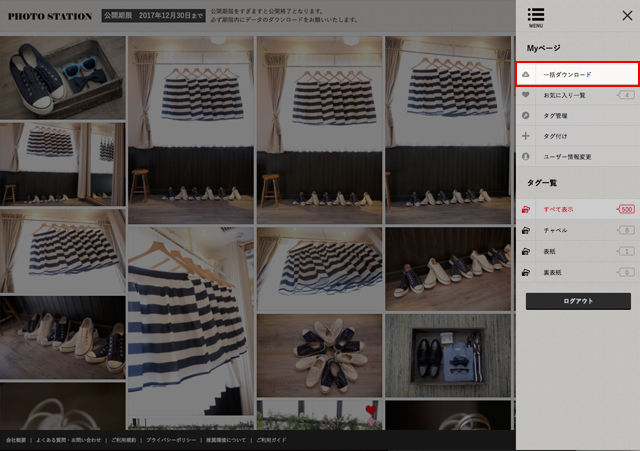This screenshot has width=640, height=451.
Task: Click the red すべて表示 tag icon
Action: coord(526,210)
